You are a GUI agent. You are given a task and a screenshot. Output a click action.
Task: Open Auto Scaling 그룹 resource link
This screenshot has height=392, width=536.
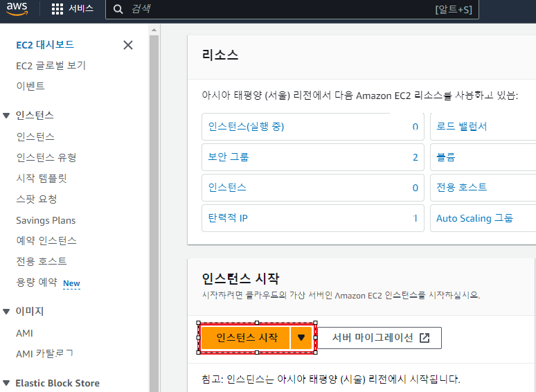474,218
